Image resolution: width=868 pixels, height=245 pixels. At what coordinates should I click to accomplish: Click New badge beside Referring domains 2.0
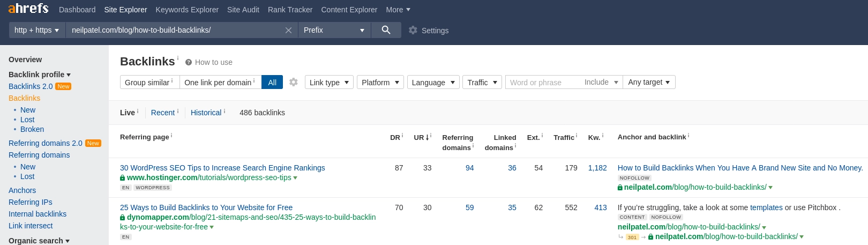click(x=93, y=143)
